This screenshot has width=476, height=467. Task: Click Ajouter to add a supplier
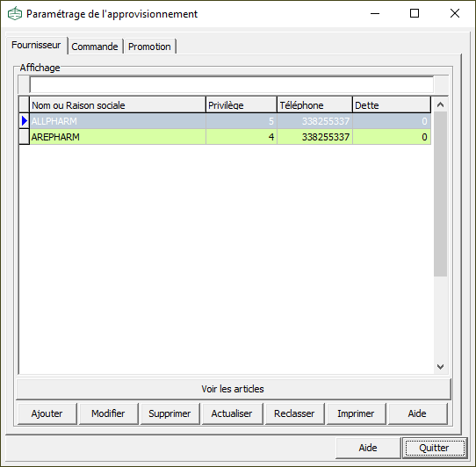[x=47, y=413]
